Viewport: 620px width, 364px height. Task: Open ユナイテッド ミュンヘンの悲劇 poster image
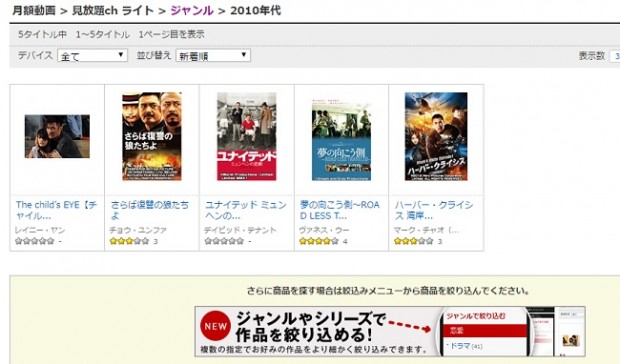[246, 136]
